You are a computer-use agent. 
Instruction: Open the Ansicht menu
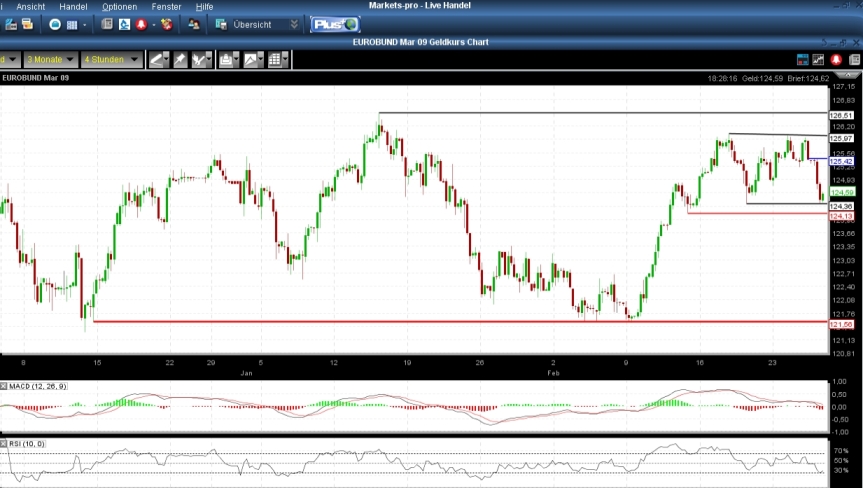click(x=31, y=7)
